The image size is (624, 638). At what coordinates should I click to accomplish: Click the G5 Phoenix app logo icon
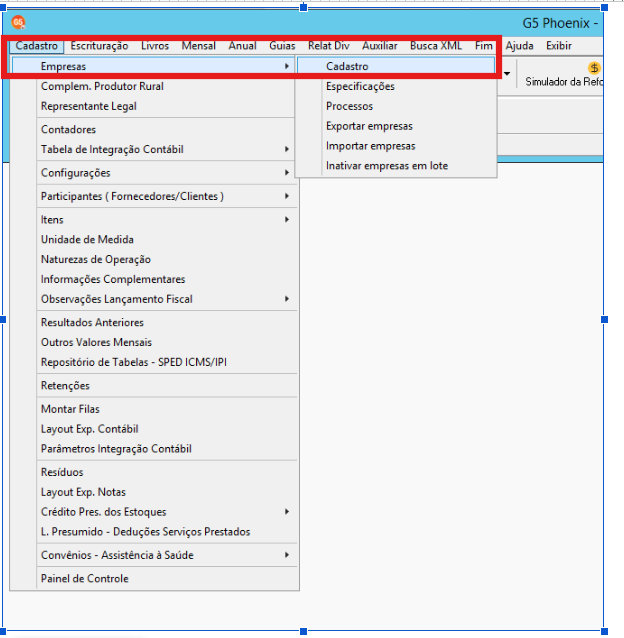tap(18, 22)
